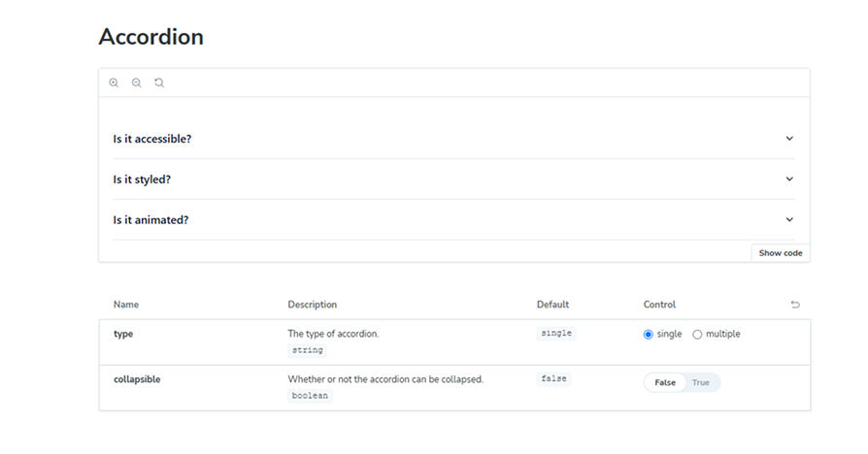Reset controls using the undo arrow icon
Image resolution: width=868 pixels, height=454 pixels.
[795, 305]
